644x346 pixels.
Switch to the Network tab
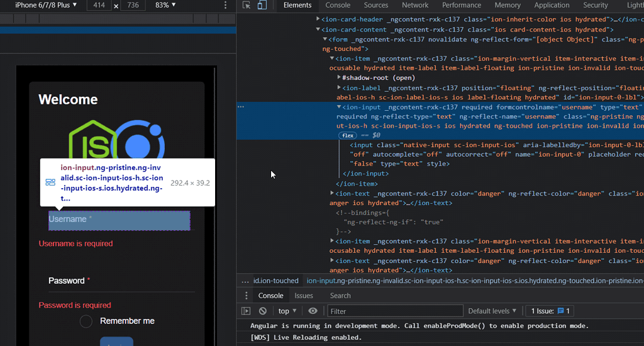click(x=415, y=5)
